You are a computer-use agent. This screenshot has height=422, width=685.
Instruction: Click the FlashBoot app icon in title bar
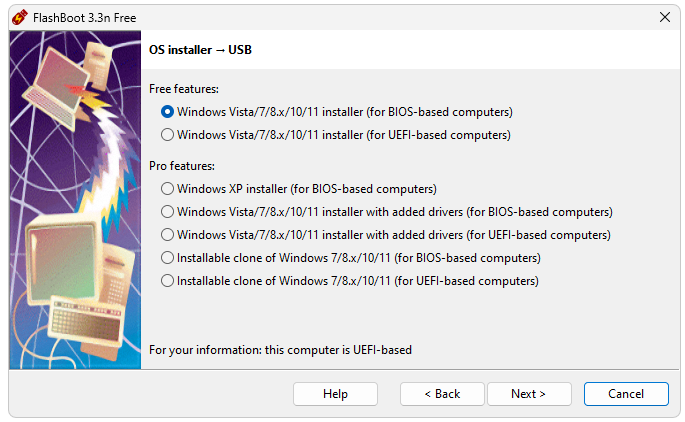click(19, 16)
